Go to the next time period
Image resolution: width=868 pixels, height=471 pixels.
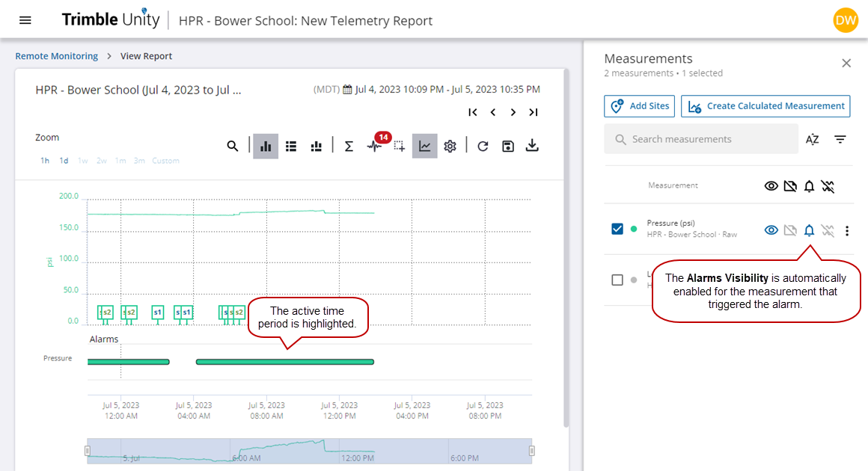pos(513,112)
